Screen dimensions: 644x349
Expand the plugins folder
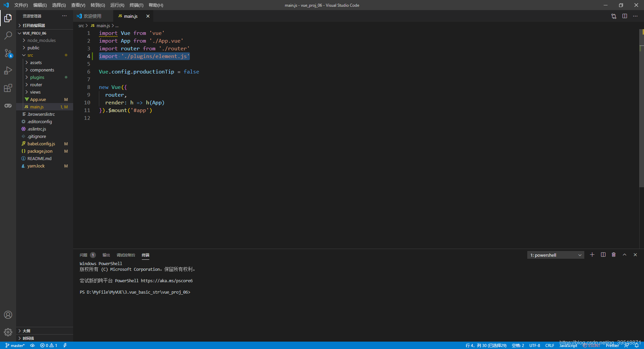(45, 77)
